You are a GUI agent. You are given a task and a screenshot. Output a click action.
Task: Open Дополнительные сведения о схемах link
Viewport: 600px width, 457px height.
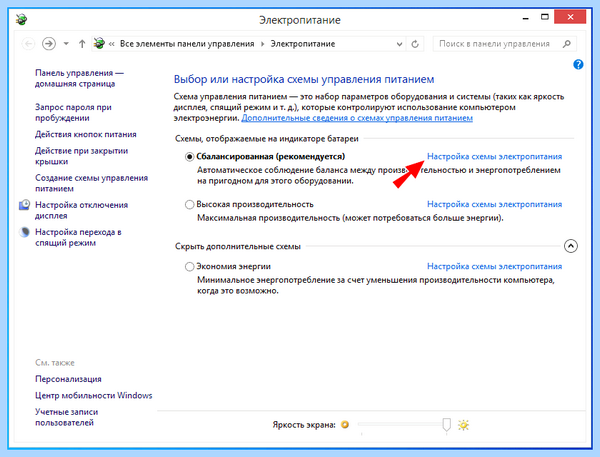point(357,118)
